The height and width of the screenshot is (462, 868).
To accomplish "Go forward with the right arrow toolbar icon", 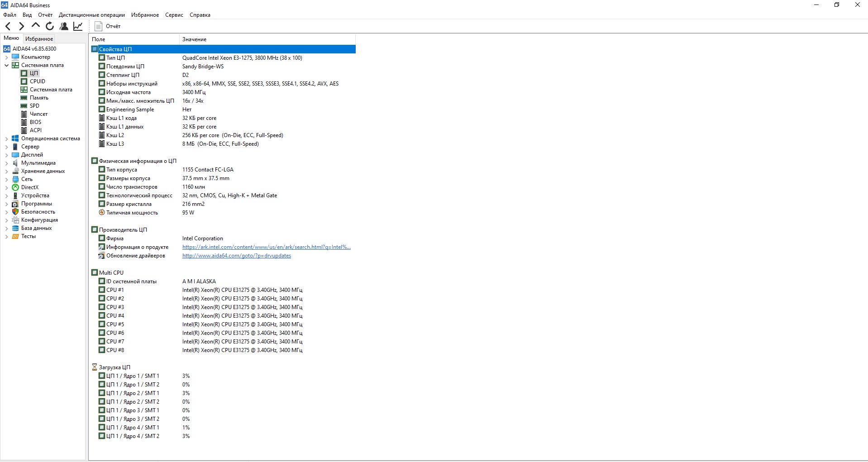I will coord(21,26).
